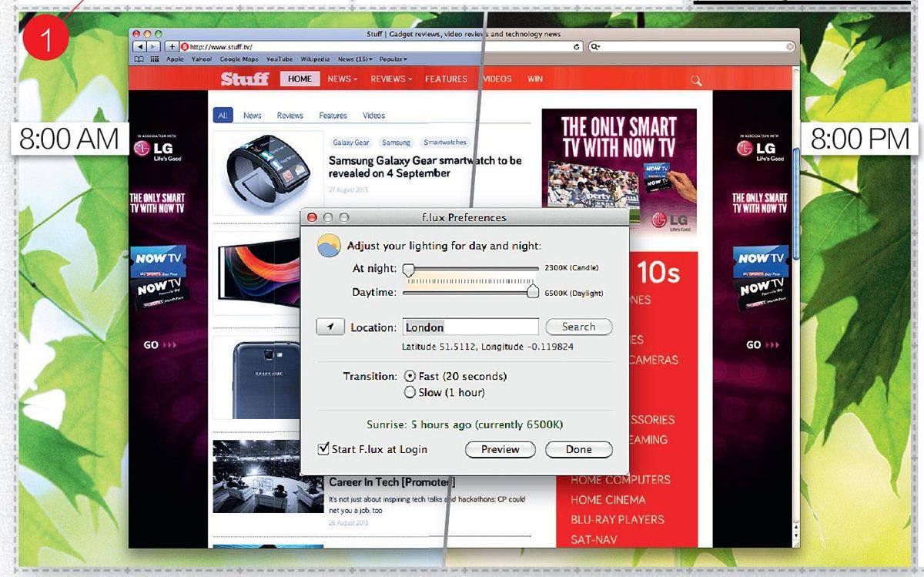Show Top Sites grid in bookmarks bar
The height and width of the screenshot is (577, 924).
pos(154,59)
